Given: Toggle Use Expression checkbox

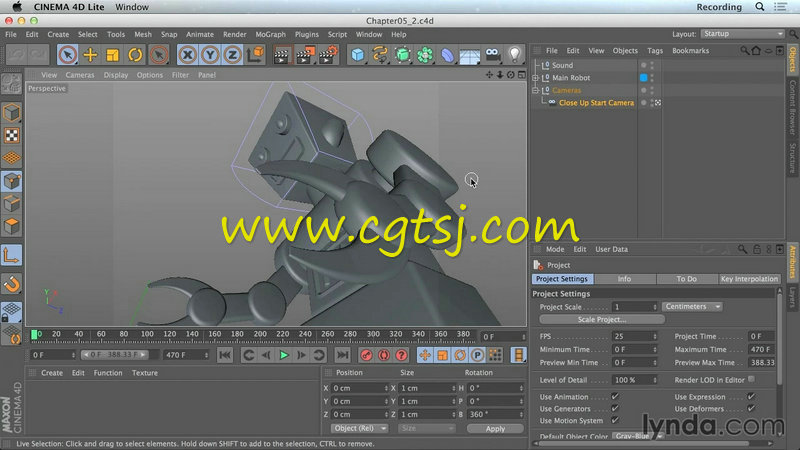Looking at the screenshot, I should coord(751,396).
